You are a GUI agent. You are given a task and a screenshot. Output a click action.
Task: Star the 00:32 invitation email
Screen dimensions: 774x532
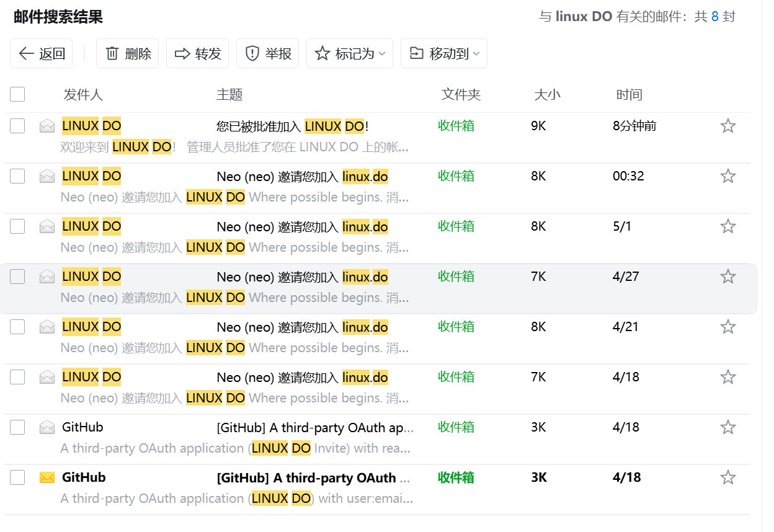[x=727, y=176]
